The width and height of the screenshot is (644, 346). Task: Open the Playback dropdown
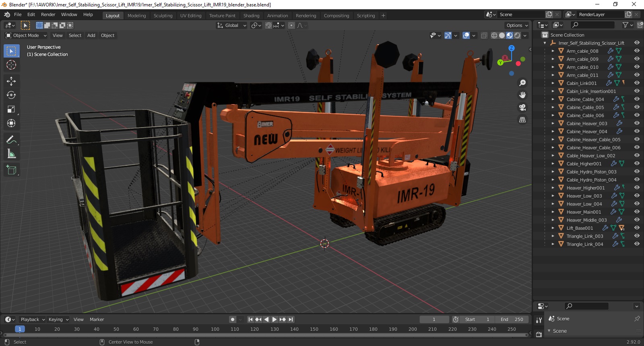[32, 319]
